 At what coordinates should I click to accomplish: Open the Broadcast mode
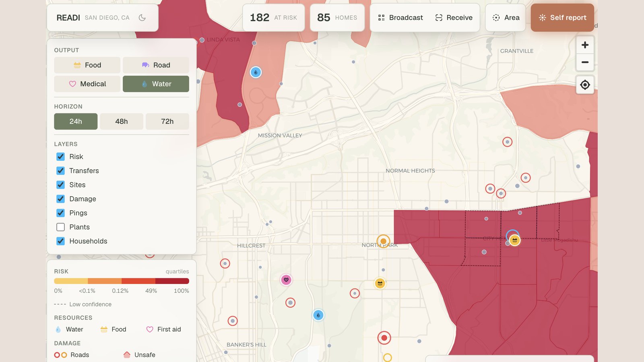point(400,18)
